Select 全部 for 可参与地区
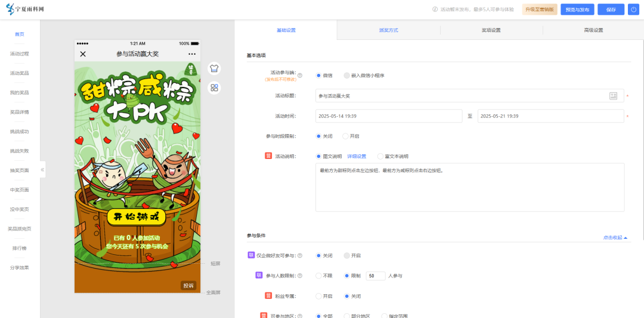 tap(318, 316)
